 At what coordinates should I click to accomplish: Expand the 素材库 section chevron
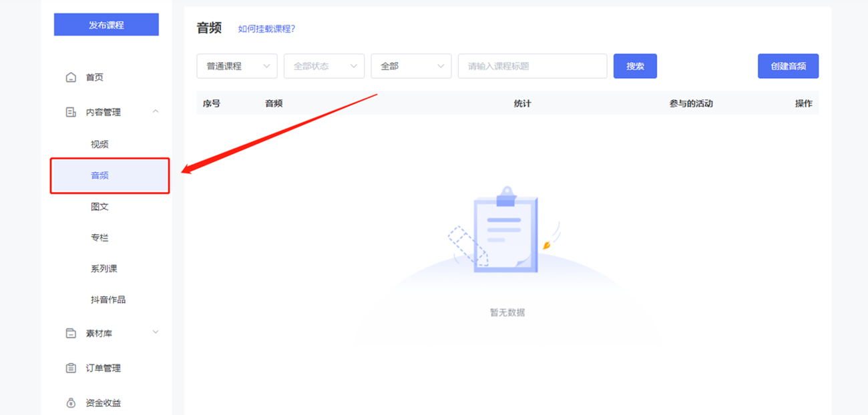point(156,332)
